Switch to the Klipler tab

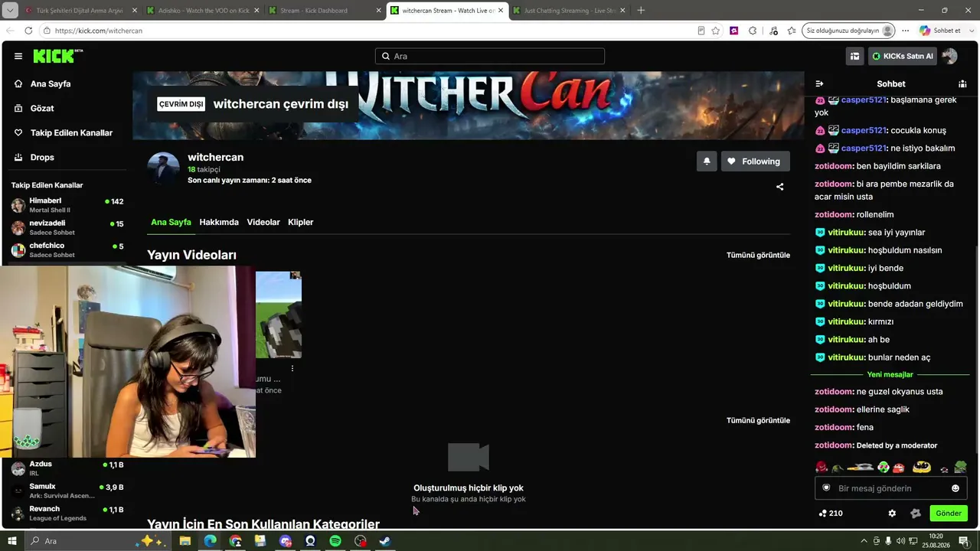301,222
